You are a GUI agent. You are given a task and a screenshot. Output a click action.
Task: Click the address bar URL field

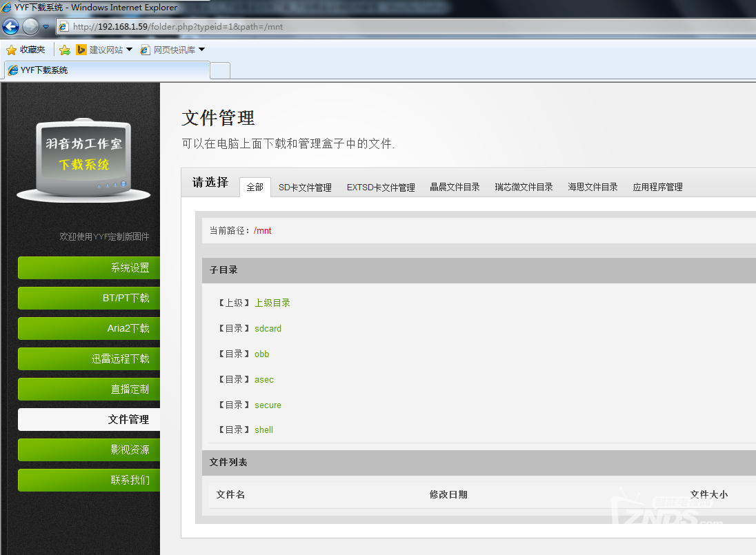coord(406,26)
